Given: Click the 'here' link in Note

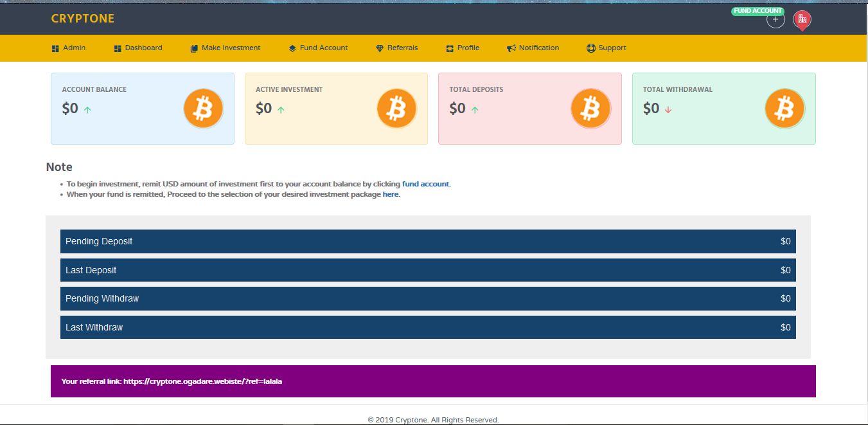Looking at the screenshot, I should [x=391, y=194].
